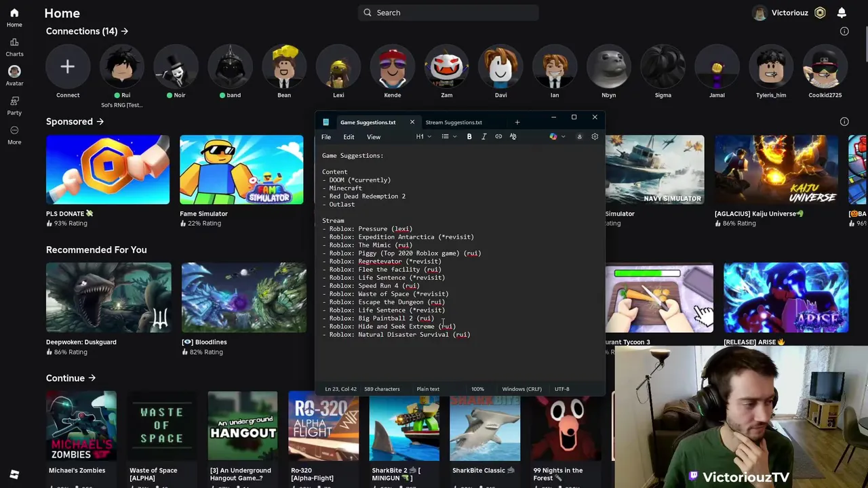Open Ro-320 Alpha-Flight thumbnail
Image resolution: width=868 pixels, height=488 pixels.
point(323,426)
